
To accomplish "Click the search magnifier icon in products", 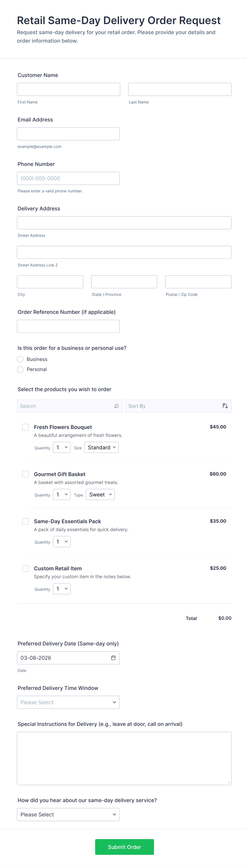I will coord(116,406).
